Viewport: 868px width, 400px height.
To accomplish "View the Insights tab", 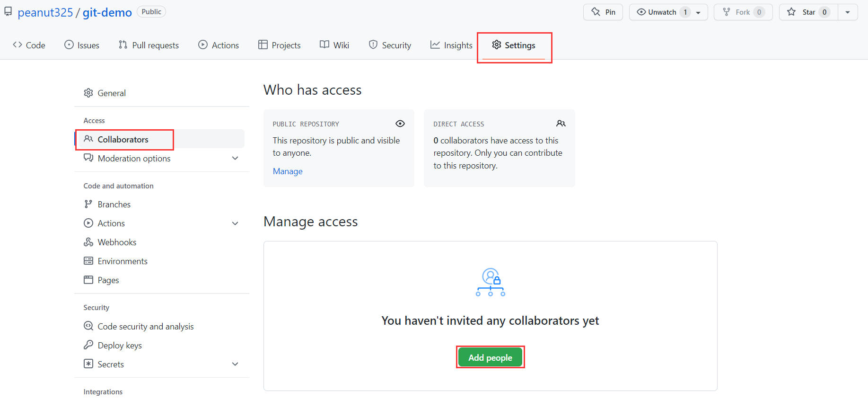I will click(x=451, y=45).
